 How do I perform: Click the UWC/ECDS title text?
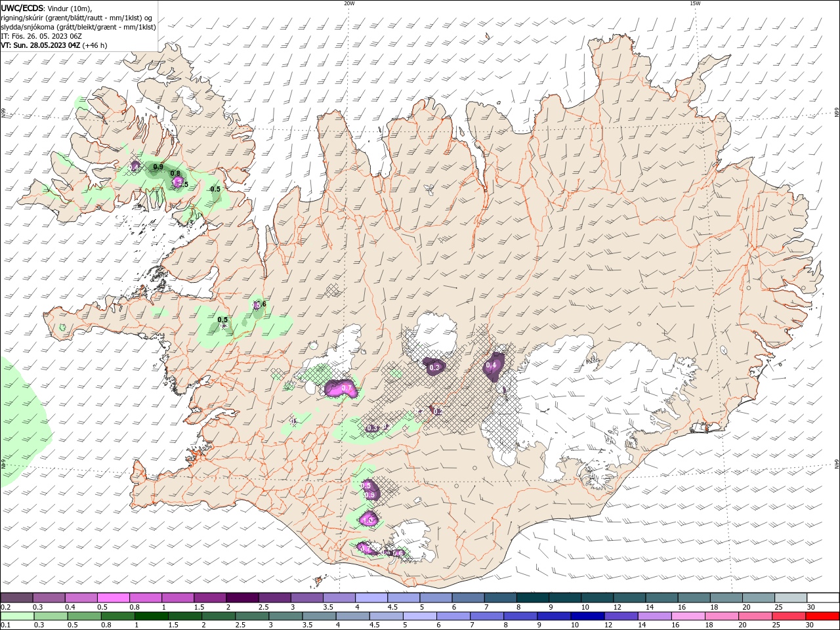[x=22, y=8]
